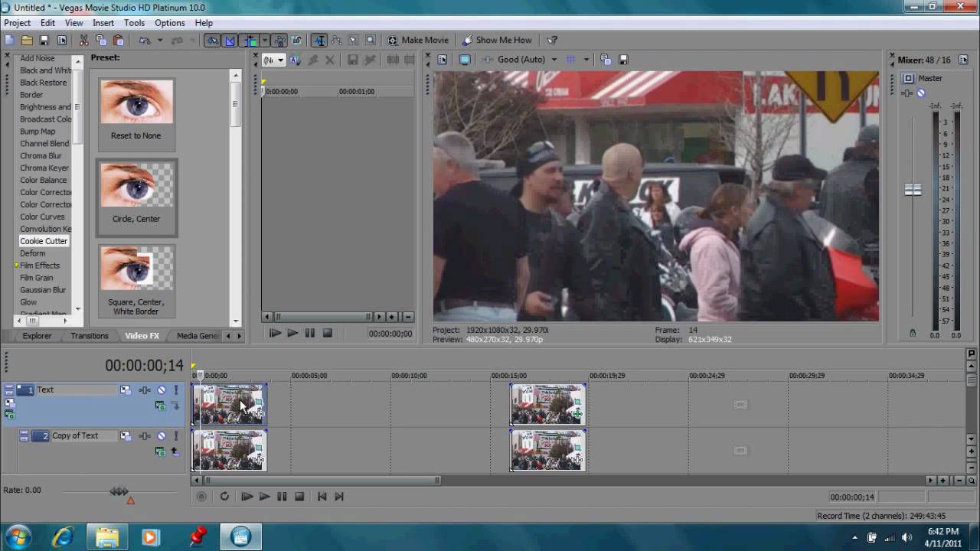Toggle Master bus mute in mixer

coord(921,93)
